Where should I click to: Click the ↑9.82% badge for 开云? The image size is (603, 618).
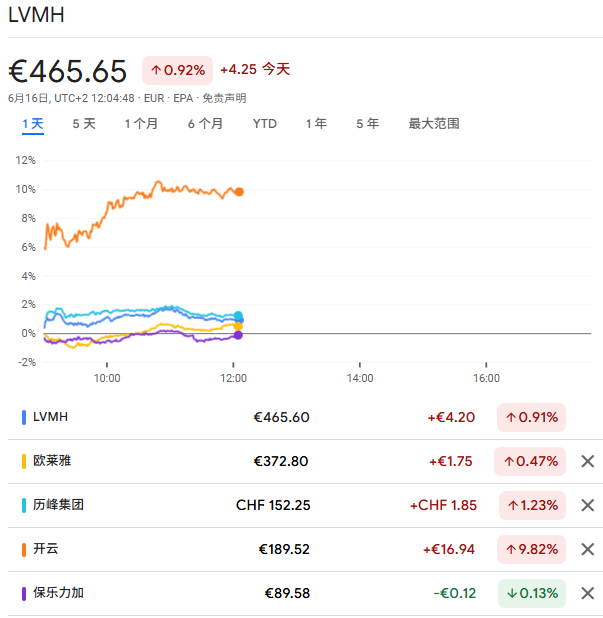tap(531, 549)
